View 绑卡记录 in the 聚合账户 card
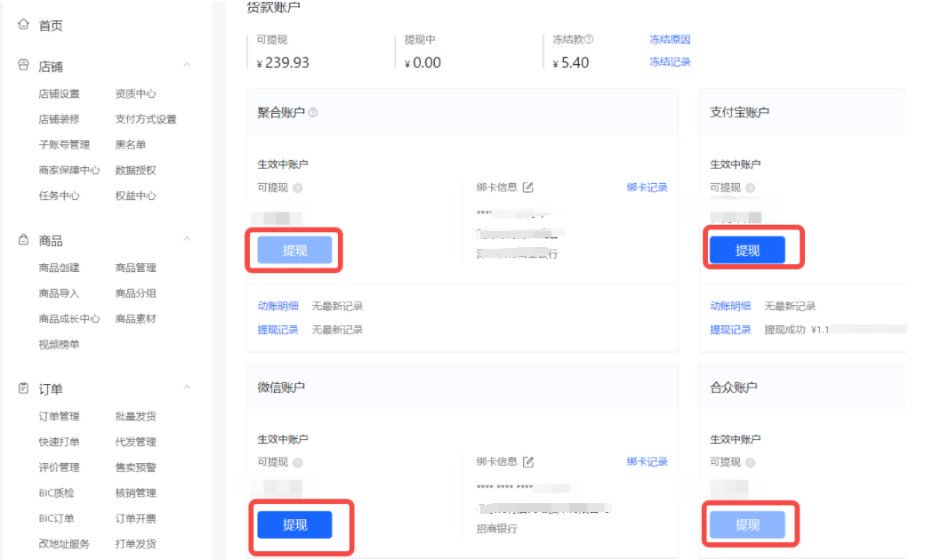The image size is (941, 560). (647, 187)
